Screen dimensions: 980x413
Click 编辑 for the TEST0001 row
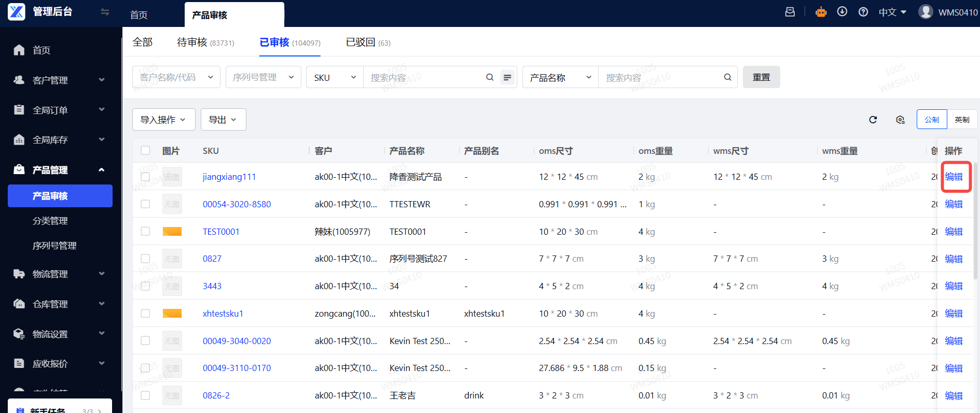(x=954, y=231)
